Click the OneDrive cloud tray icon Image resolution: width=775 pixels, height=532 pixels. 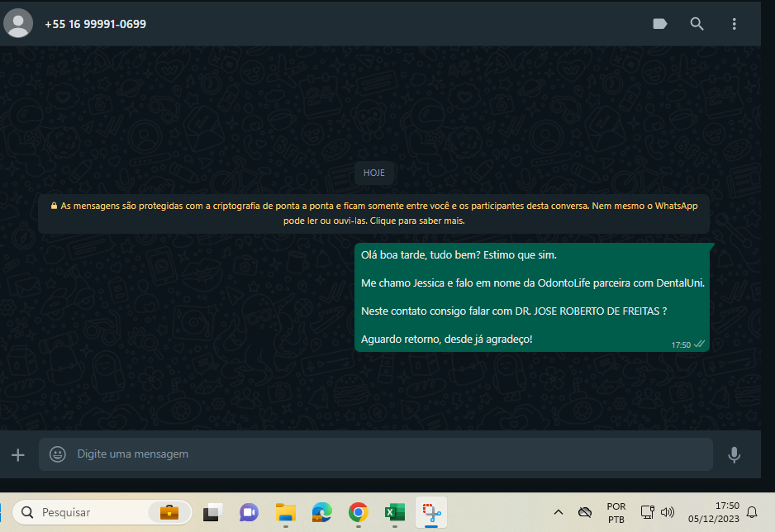coord(585,512)
